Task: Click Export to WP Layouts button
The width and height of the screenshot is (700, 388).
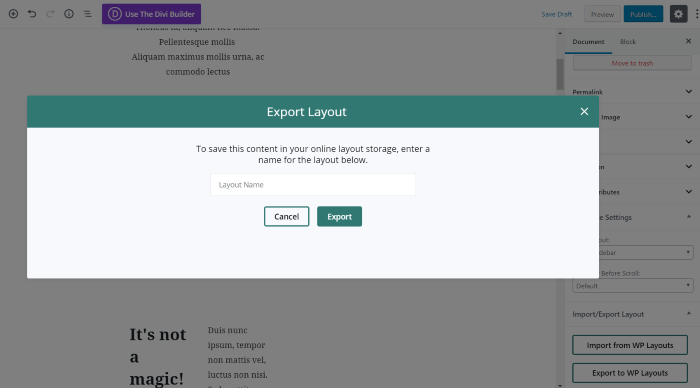Action: coord(630,373)
